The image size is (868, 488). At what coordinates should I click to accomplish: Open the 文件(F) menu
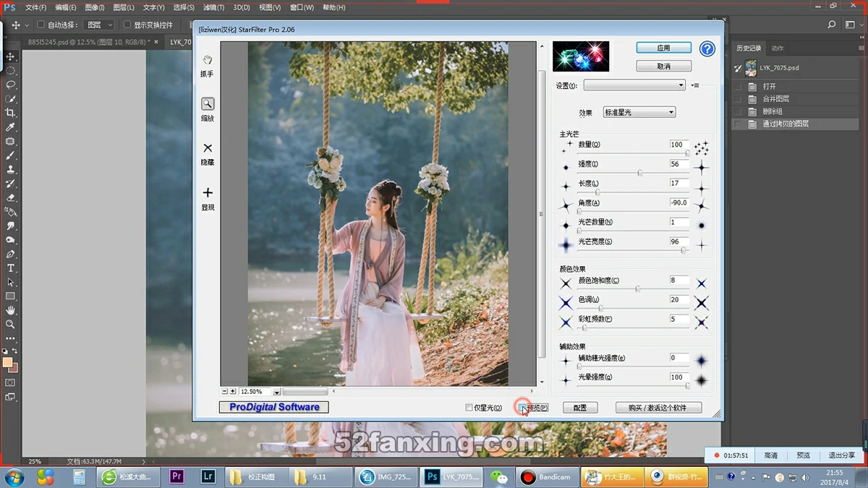click(x=35, y=7)
